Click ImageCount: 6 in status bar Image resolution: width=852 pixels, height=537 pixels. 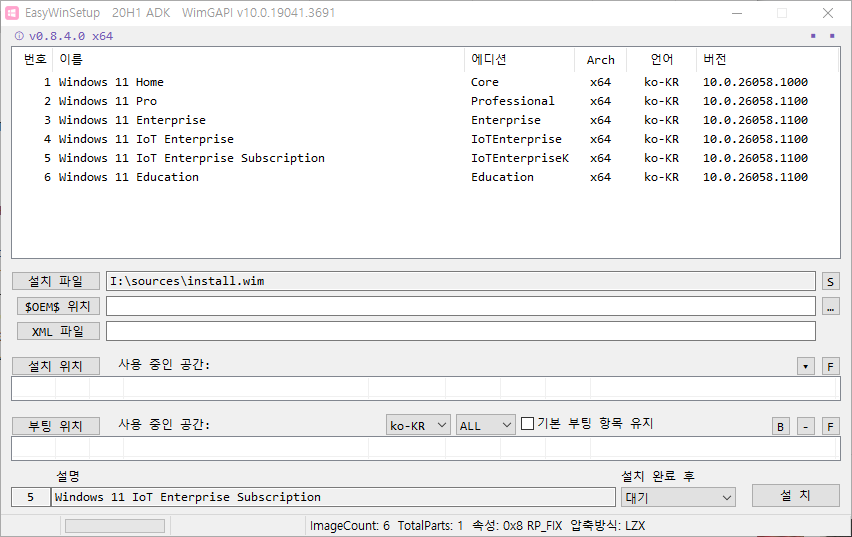(x=350, y=526)
